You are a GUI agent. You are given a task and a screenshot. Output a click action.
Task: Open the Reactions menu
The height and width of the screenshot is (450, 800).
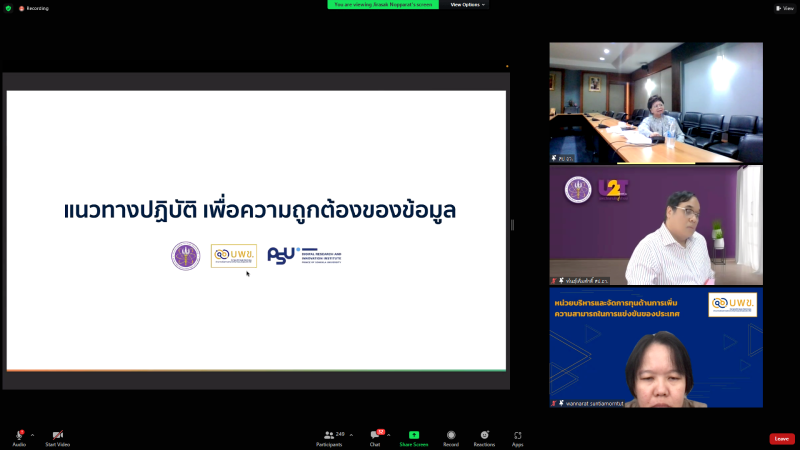(x=484, y=436)
